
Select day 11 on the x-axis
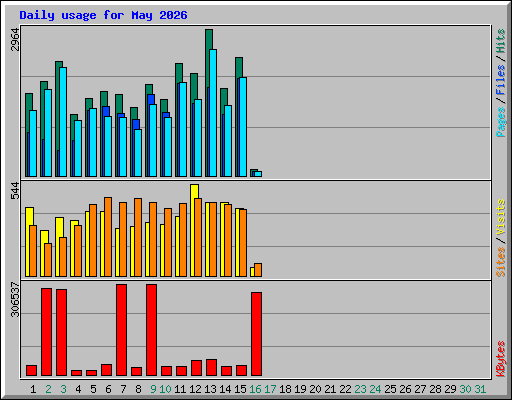coord(180,389)
